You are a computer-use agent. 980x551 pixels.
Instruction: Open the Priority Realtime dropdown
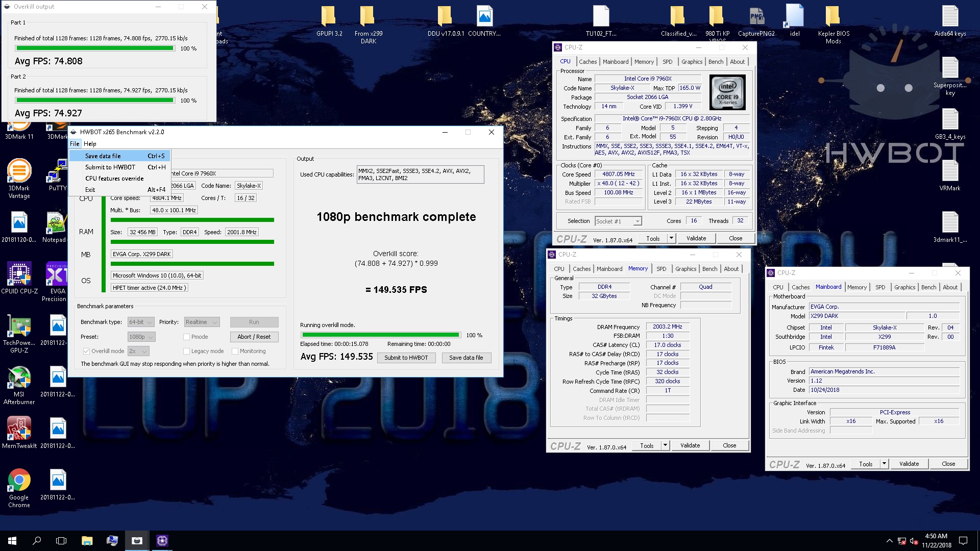pyautogui.click(x=202, y=322)
